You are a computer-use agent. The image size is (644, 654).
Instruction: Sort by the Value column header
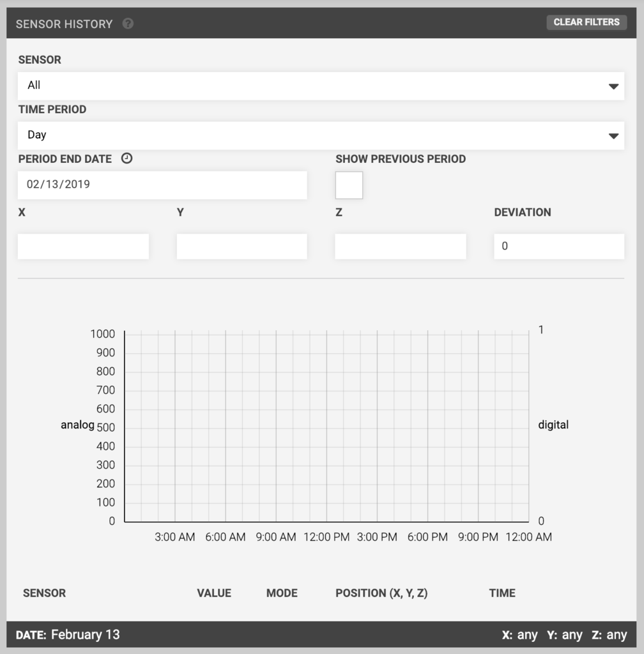pyautogui.click(x=214, y=593)
